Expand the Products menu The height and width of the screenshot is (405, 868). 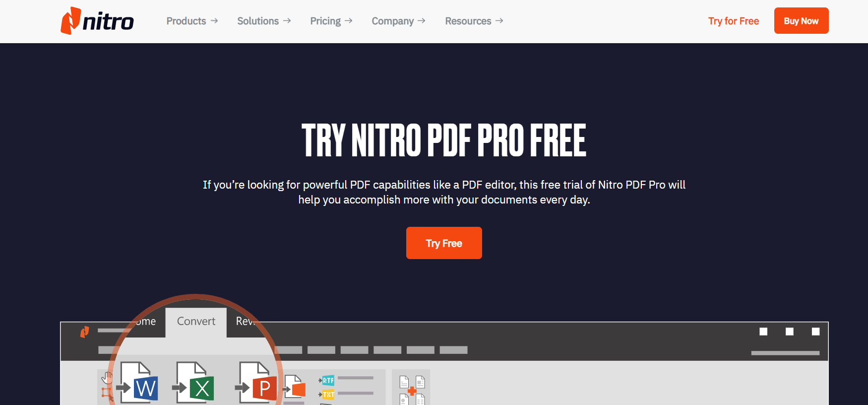click(x=192, y=21)
